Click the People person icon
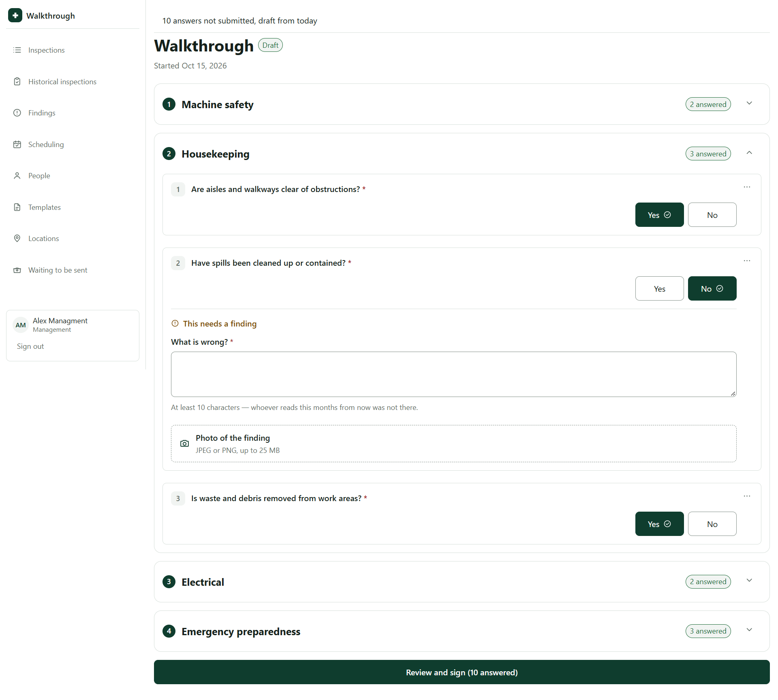The image size is (778, 700). coord(17,176)
